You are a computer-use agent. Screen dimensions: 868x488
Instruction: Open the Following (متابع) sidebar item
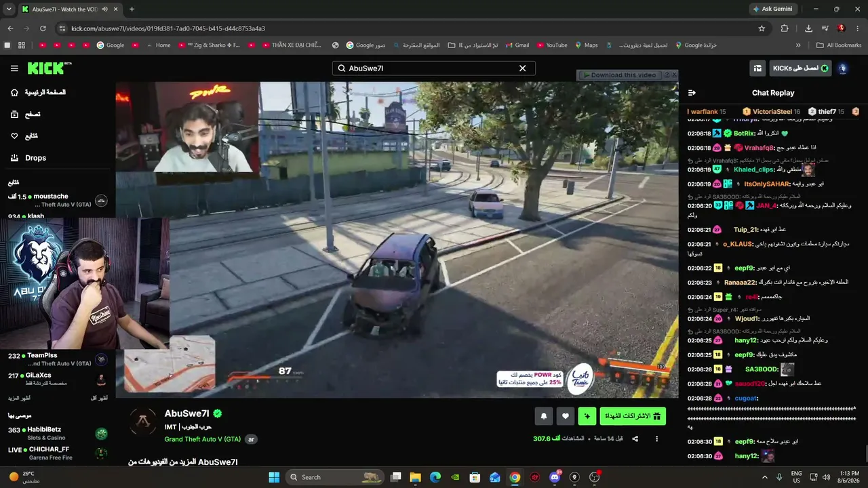pos(24,136)
